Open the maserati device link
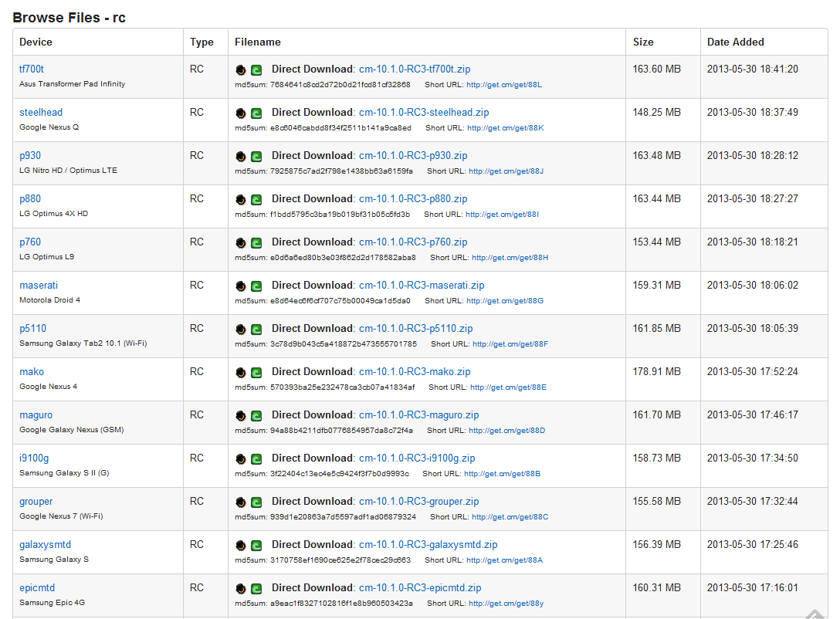This screenshot has height=619, width=840. click(39, 286)
